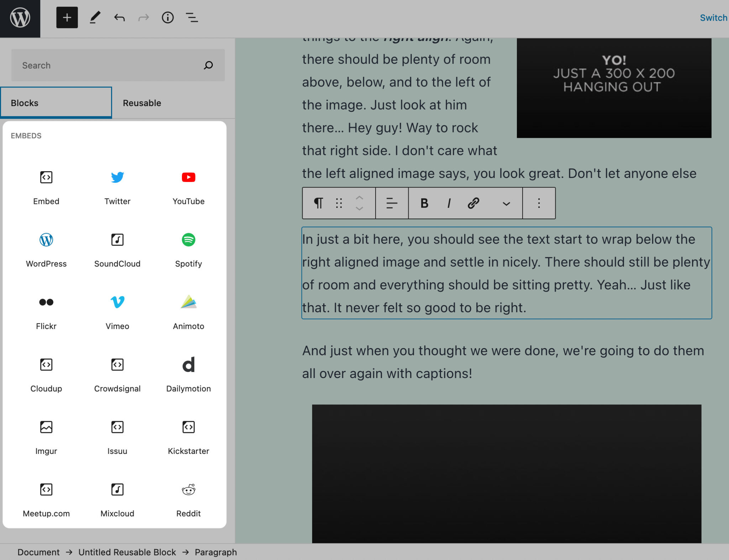Switch to the Reusable tab

(x=142, y=103)
